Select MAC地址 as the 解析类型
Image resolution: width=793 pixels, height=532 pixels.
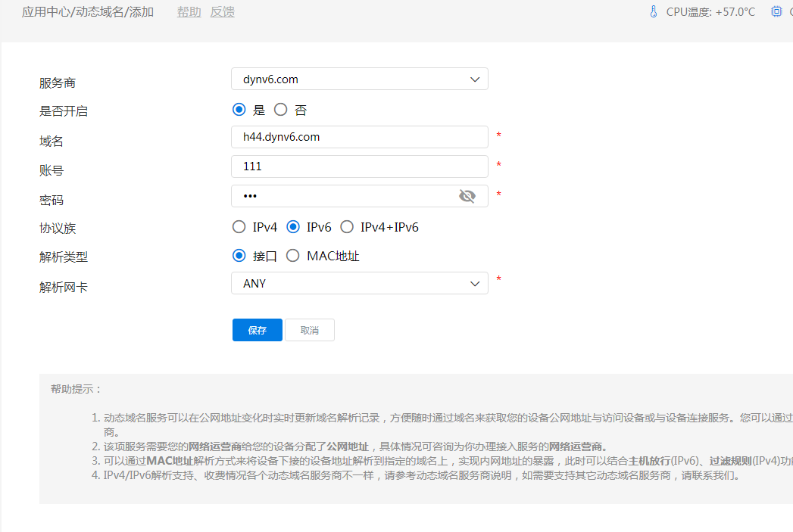tap(293, 257)
